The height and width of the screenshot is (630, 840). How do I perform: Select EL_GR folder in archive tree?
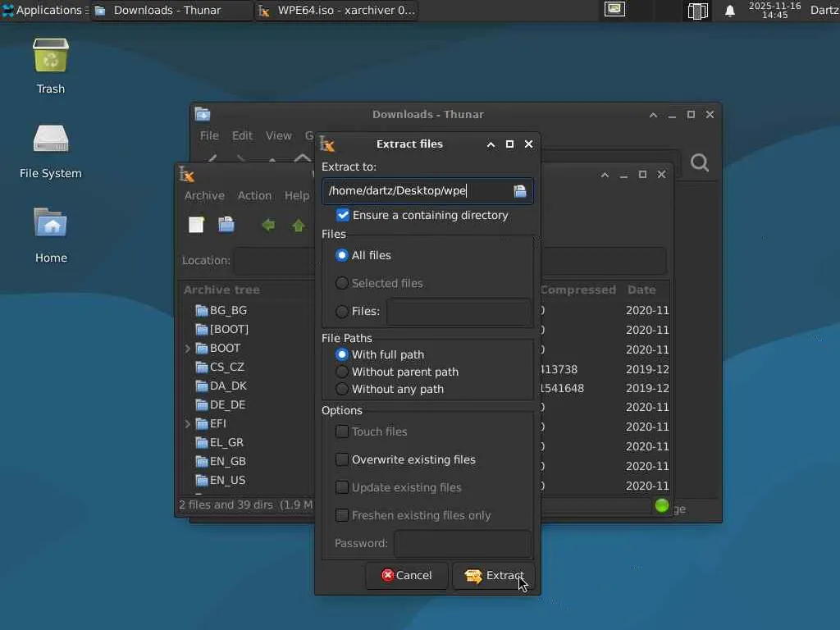coord(220,443)
